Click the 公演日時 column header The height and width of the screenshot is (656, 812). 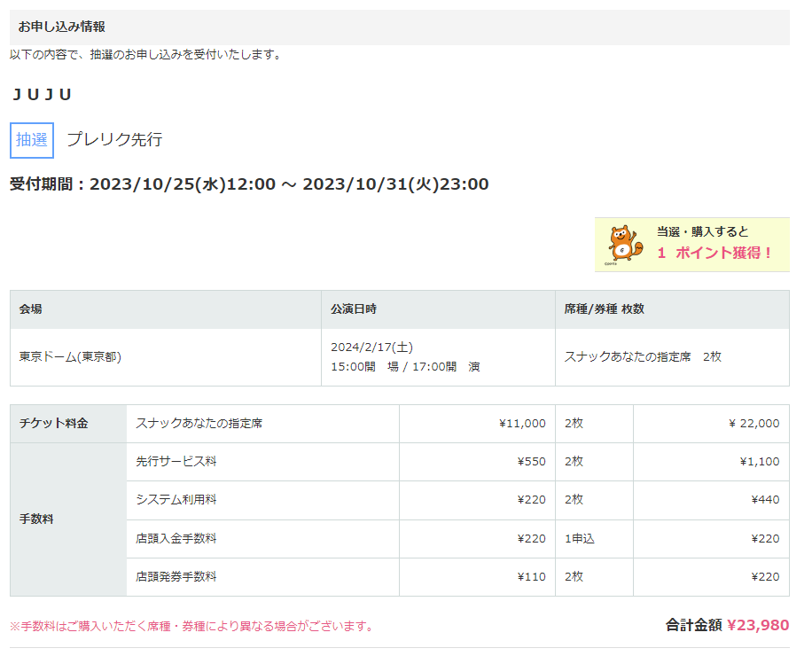[x=354, y=309]
